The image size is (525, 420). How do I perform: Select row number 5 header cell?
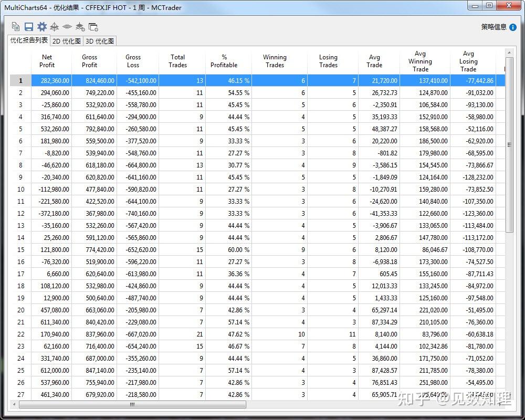tap(20, 129)
